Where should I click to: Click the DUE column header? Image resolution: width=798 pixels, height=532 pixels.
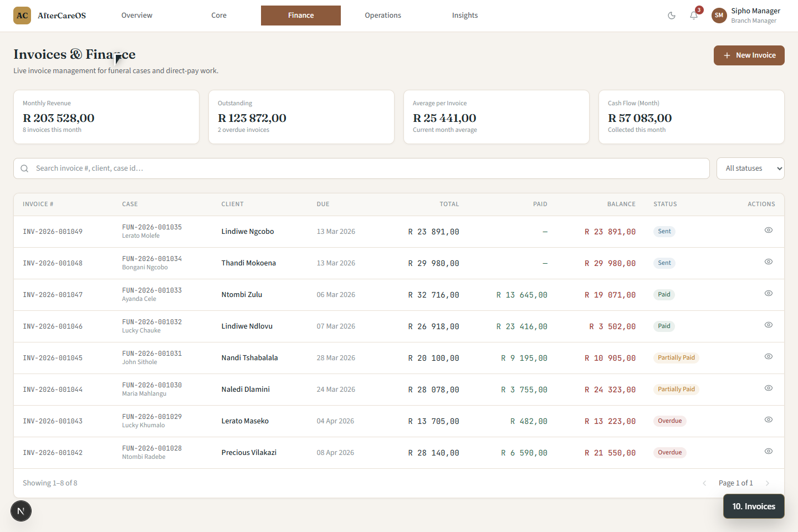pos(323,204)
